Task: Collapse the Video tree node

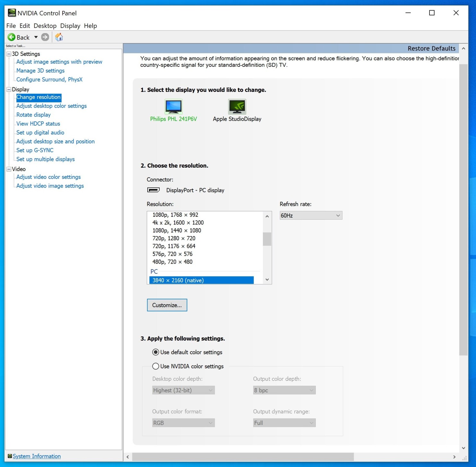Action: coord(9,169)
